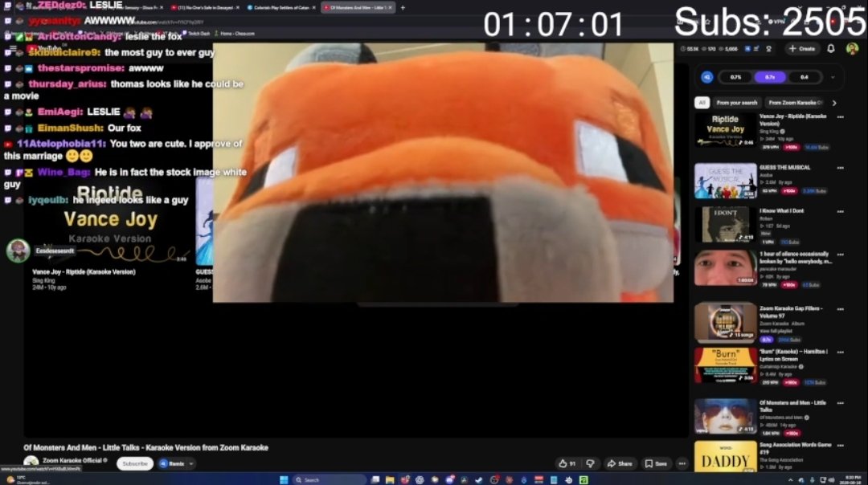Open more options for Guess The Musical
The height and width of the screenshot is (485, 868).
tap(841, 168)
